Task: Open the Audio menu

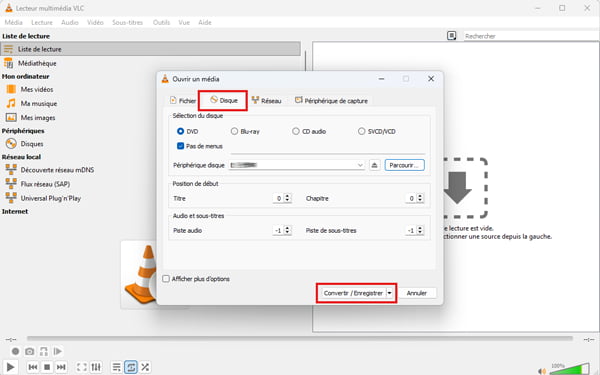Action: (x=70, y=23)
